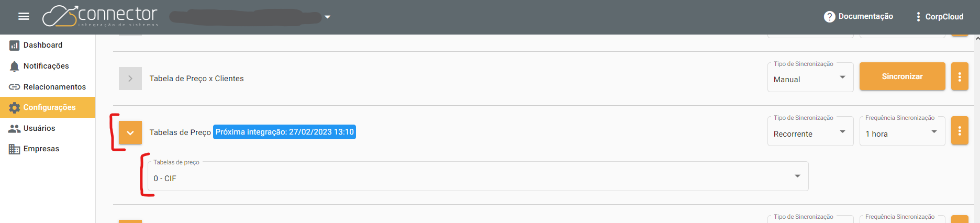This screenshot has height=223, width=980.
Task: Click the Próxima integração blue badge
Action: [284, 132]
